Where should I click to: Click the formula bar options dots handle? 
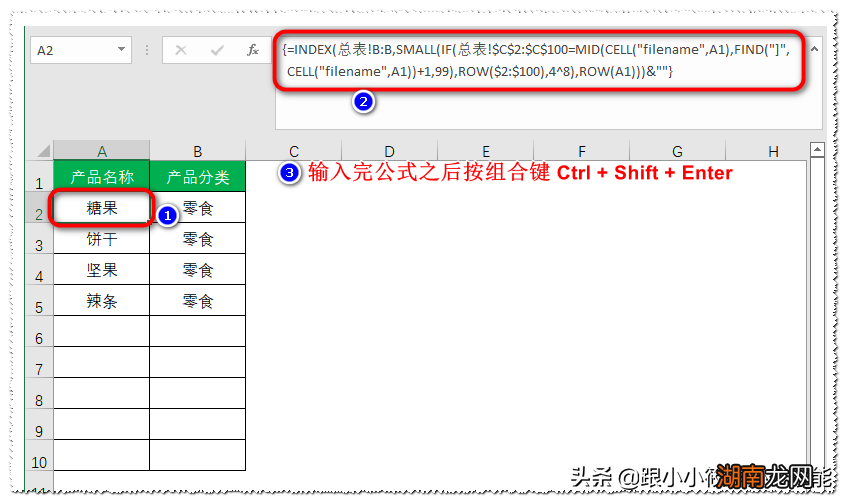point(146,50)
